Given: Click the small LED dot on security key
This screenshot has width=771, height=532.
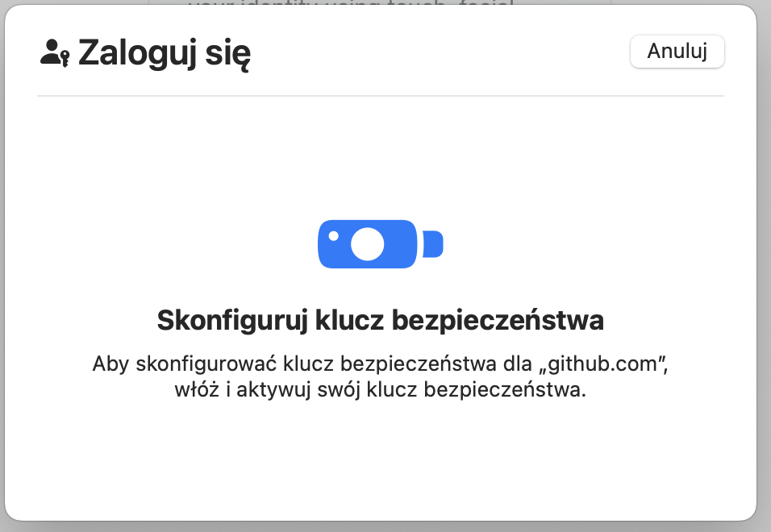Looking at the screenshot, I should 333,236.
